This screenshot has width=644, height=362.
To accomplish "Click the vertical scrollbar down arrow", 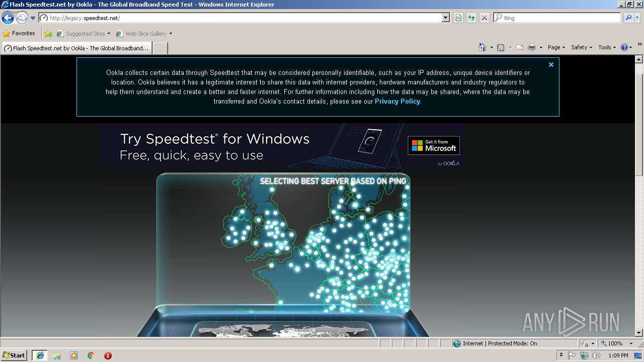I will [x=639, y=333].
